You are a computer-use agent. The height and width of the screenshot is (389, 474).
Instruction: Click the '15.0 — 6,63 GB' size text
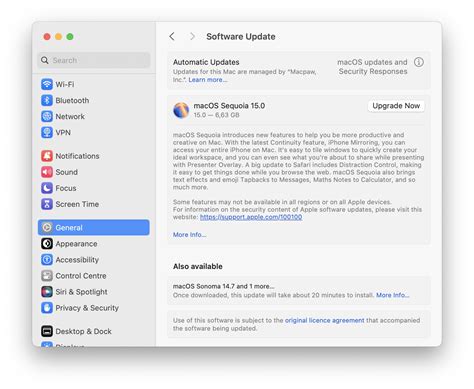[x=216, y=115]
